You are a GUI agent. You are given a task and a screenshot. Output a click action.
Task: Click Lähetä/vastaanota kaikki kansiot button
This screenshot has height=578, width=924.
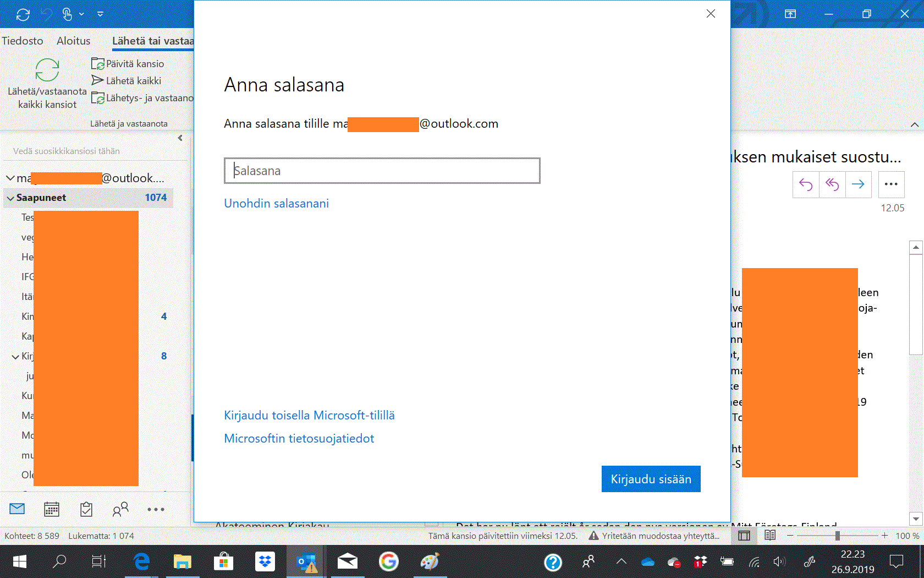click(47, 84)
